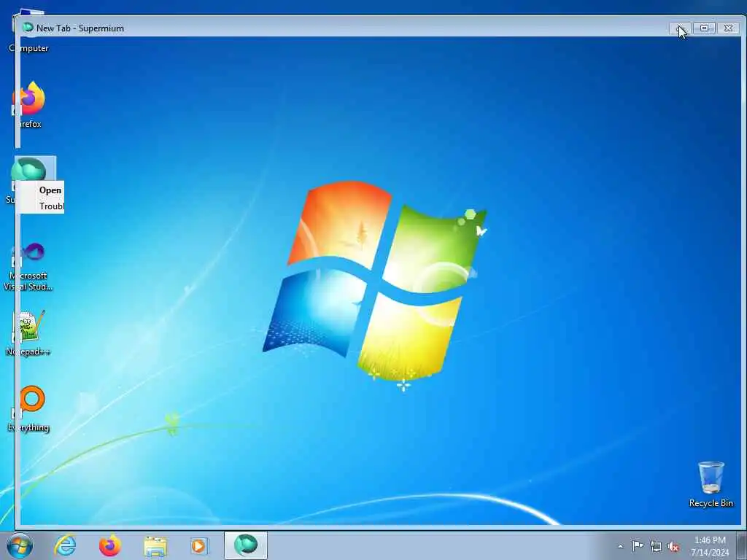Maximize the New Tab - Supermium window
This screenshot has width=747, height=560.
704,28
